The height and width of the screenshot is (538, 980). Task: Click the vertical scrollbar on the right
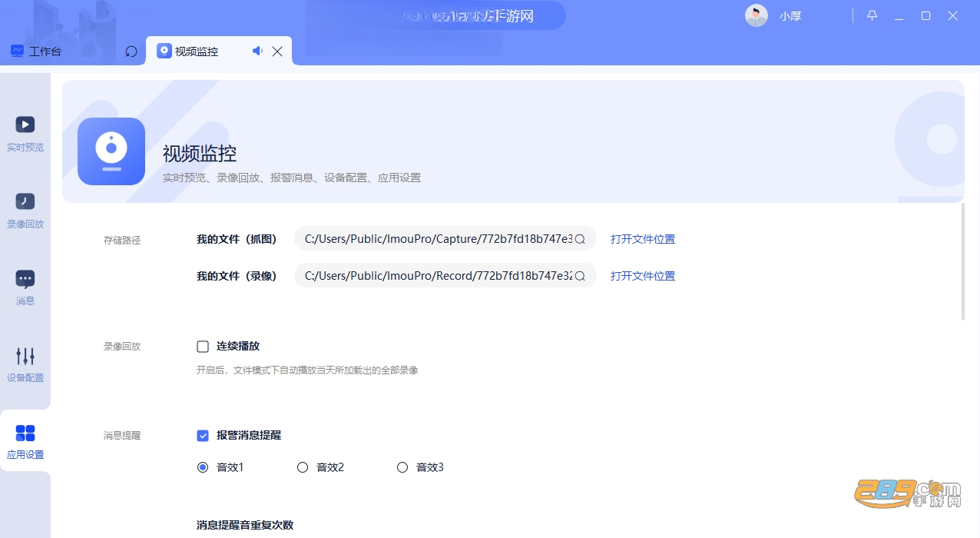[x=963, y=261]
